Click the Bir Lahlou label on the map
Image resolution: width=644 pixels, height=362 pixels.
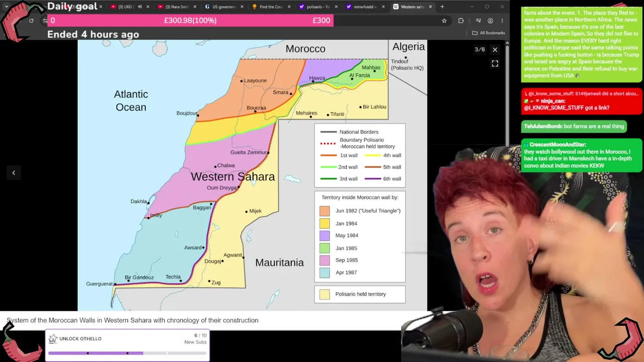(374, 107)
